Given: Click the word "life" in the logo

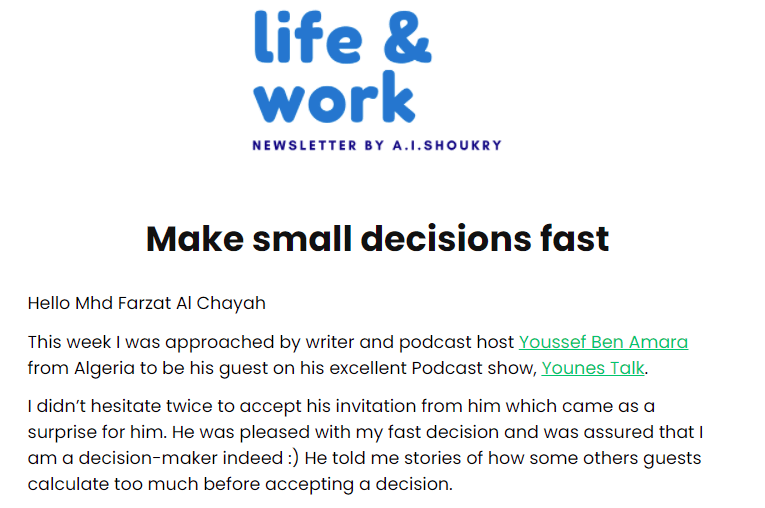Looking at the screenshot, I should (x=308, y=37).
